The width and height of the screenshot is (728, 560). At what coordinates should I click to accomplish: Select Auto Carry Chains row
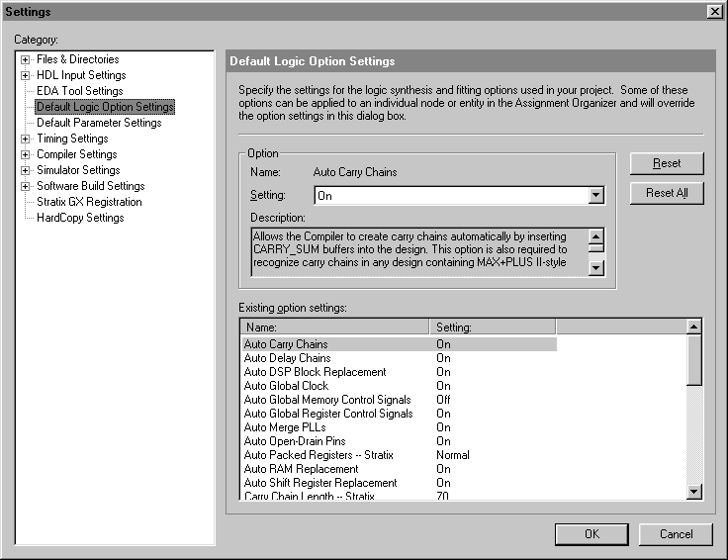coord(399,344)
